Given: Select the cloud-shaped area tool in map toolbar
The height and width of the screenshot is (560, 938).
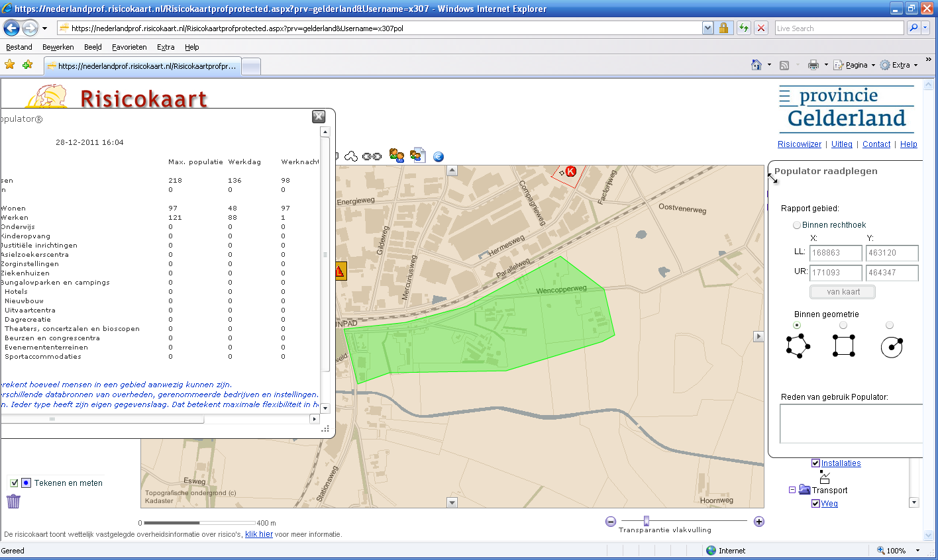Looking at the screenshot, I should [x=351, y=156].
